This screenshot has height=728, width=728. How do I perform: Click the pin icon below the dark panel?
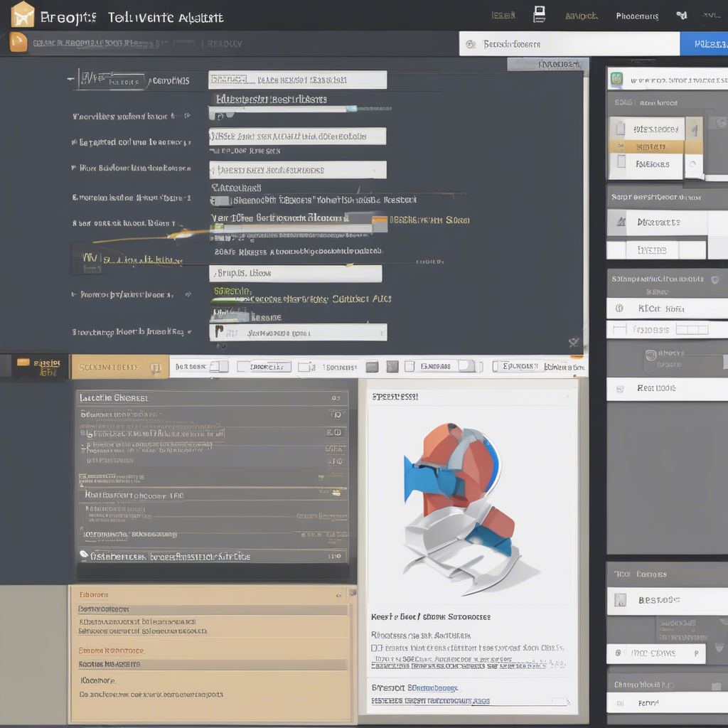[574, 342]
